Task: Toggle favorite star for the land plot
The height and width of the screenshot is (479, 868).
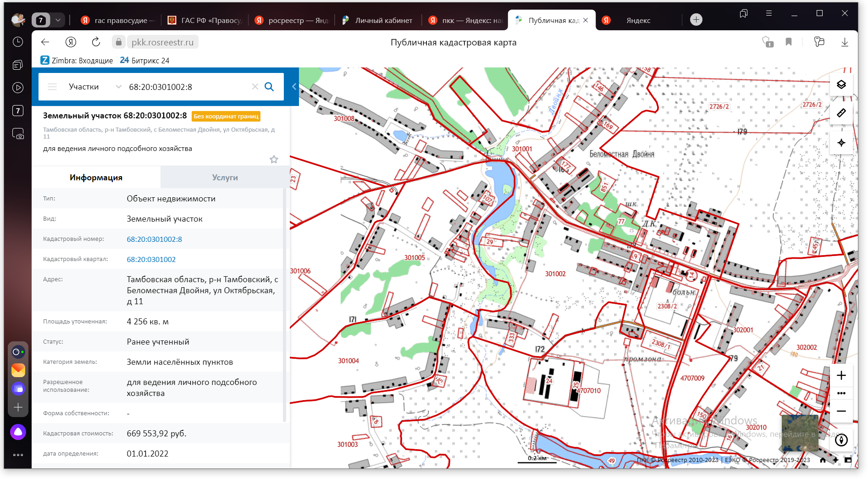Action: pyautogui.click(x=274, y=159)
